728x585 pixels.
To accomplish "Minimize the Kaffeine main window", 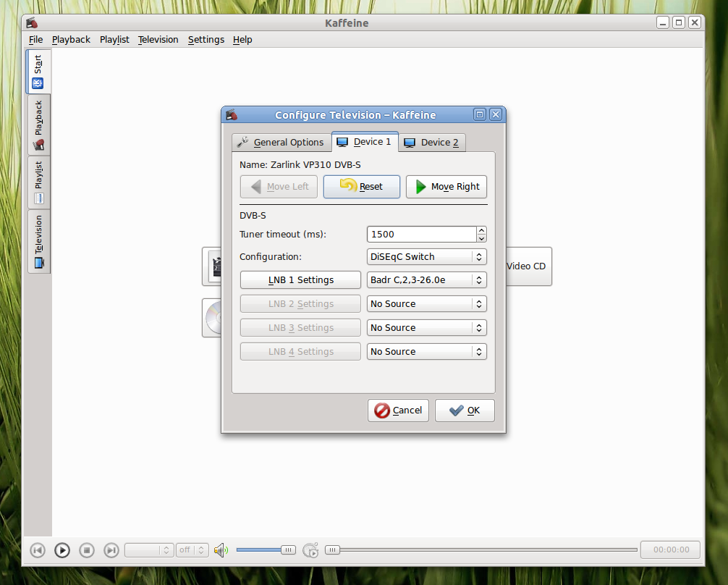I will tap(663, 22).
